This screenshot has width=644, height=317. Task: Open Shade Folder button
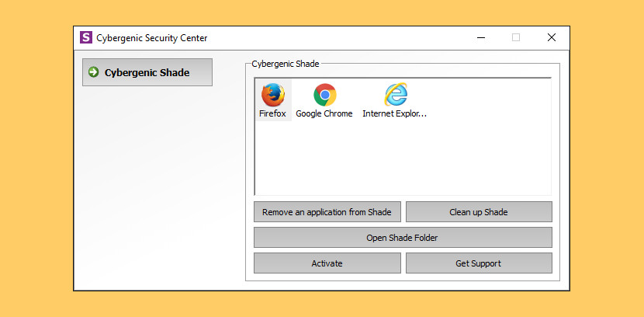click(403, 237)
